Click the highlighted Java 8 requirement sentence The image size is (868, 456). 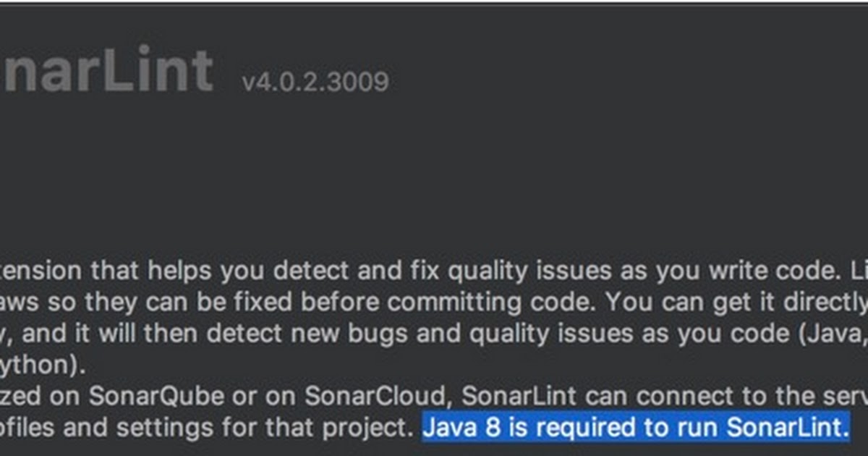[635, 428]
